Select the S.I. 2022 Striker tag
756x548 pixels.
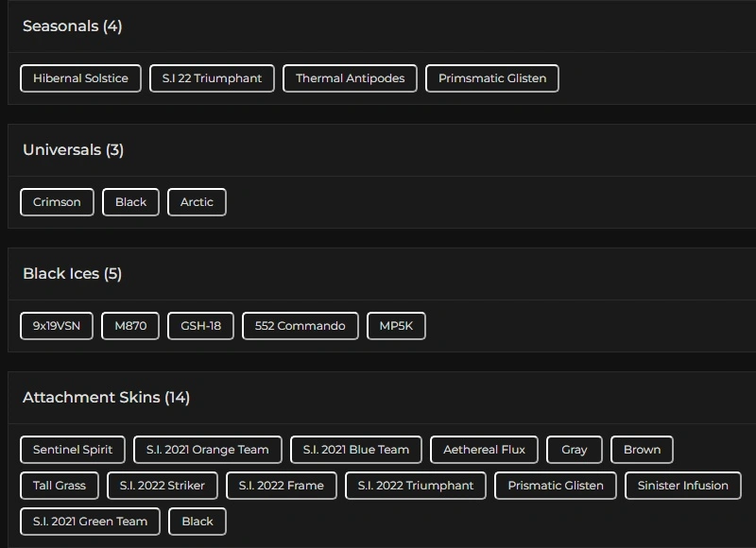click(x=162, y=486)
